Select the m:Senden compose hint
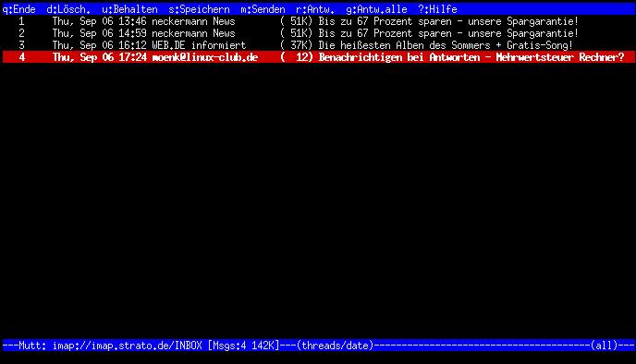Viewport: 636px width, 364px height. pyautogui.click(x=263, y=9)
